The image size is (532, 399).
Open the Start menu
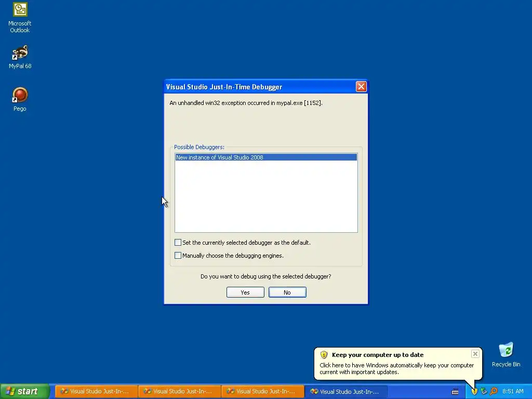pyautogui.click(x=24, y=391)
